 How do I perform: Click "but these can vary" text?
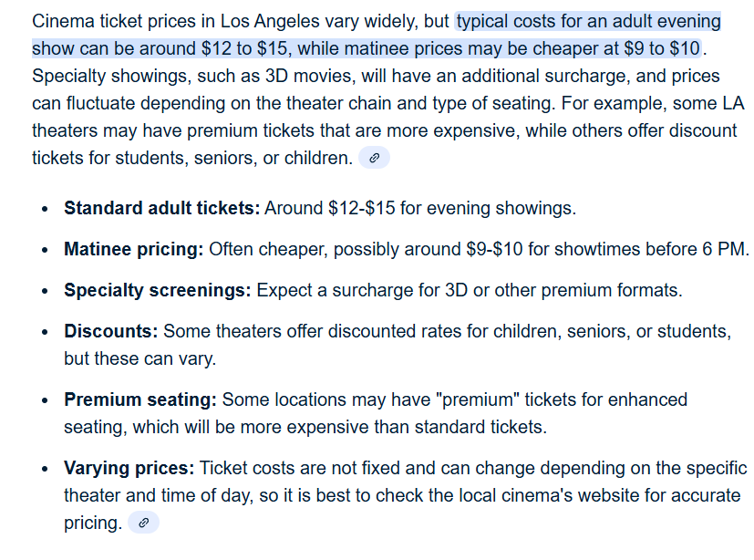(x=139, y=358)
